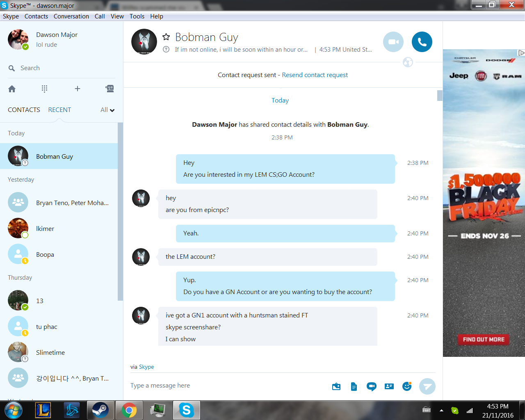
Task: Switch to the CONTACTS tab
Action: (24, 110)
